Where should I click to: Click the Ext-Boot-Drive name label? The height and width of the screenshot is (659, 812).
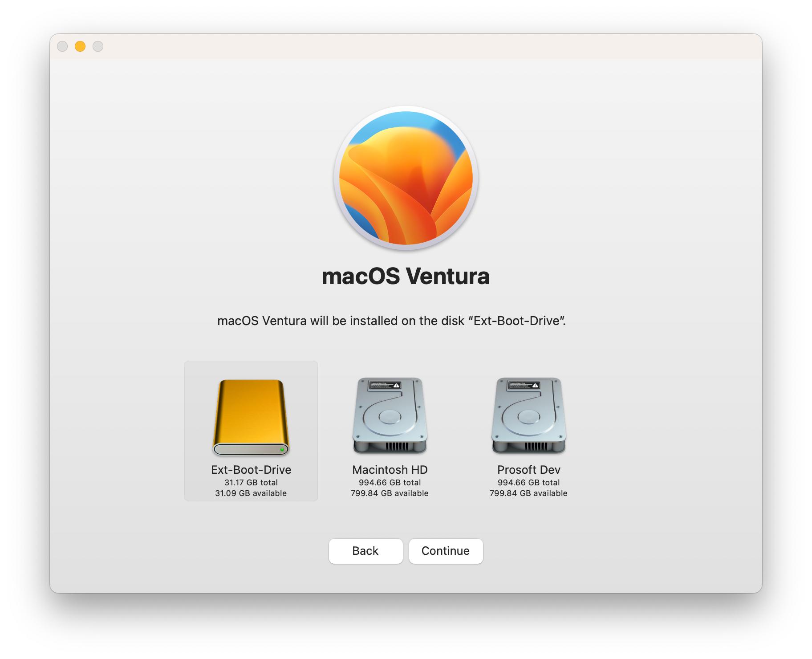point(251,470)
